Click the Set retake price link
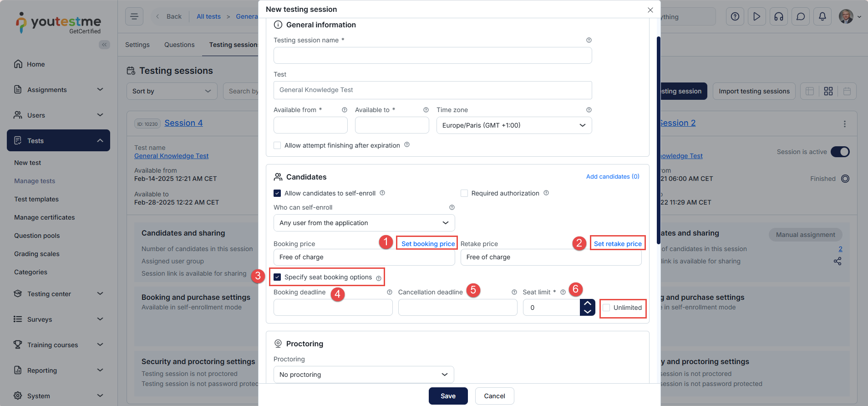 618,244
